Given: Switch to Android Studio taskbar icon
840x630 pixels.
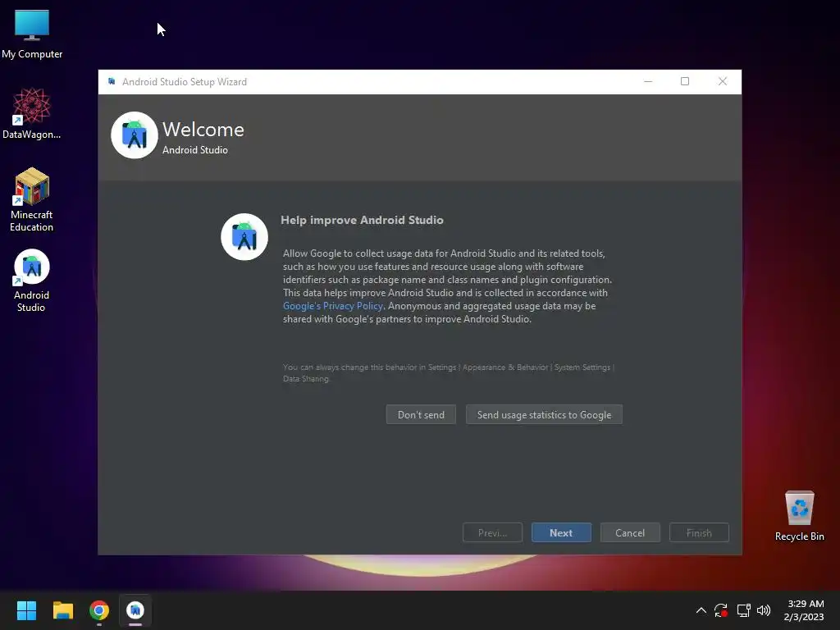Looking at the screenshot, I should [x=135, y=610].
